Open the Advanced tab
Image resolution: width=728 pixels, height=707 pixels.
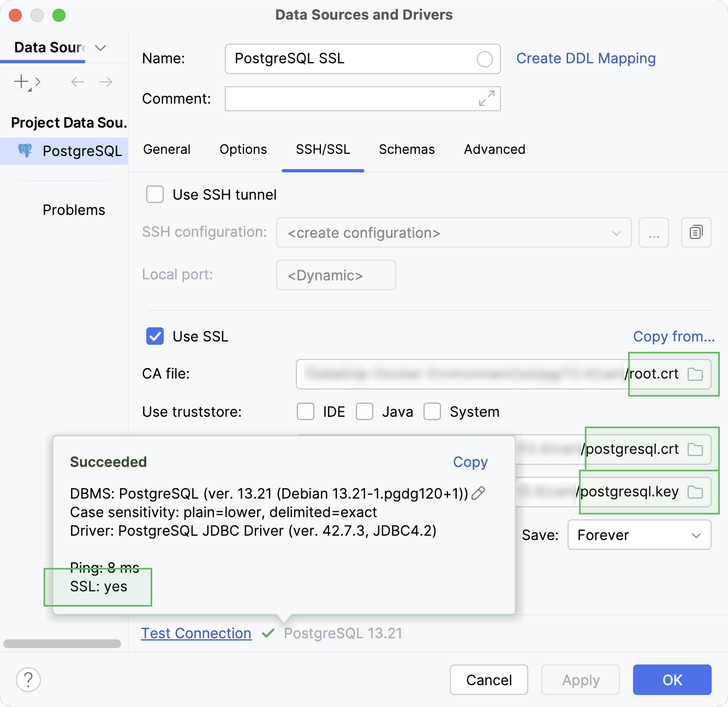coord(494,149)
